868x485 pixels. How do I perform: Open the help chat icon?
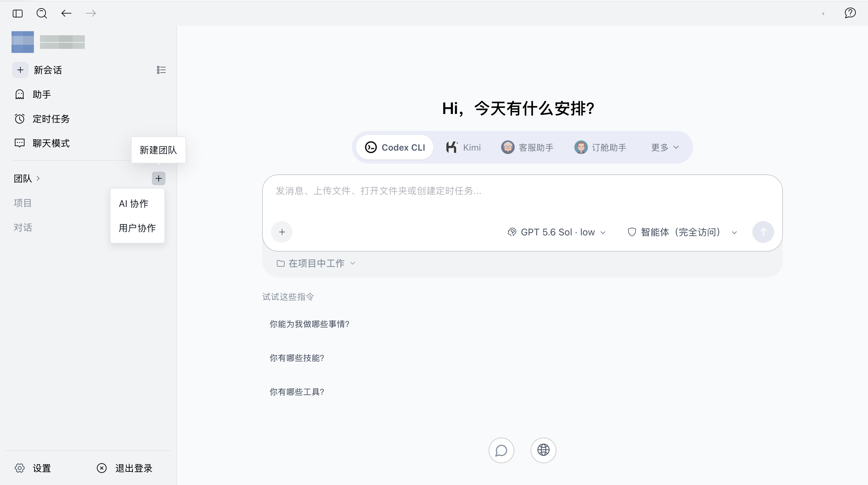click(850, 13)
